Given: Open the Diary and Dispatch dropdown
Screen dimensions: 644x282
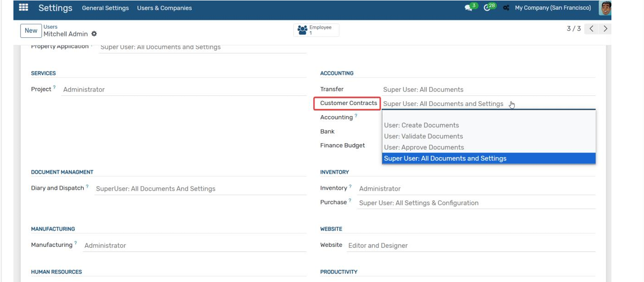Looking at the screenshot, I should click(200, 189).
